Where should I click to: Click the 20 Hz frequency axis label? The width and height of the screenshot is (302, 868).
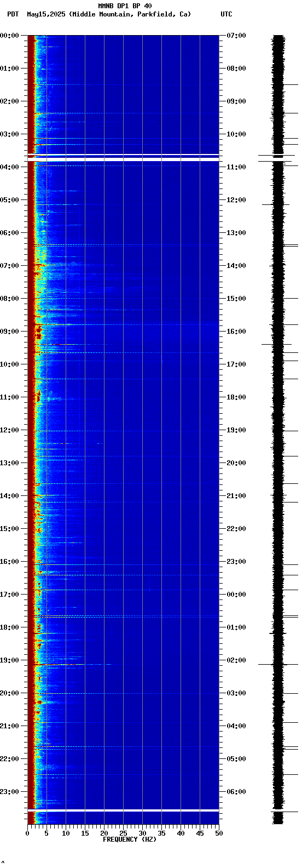(x=104, y=833)
